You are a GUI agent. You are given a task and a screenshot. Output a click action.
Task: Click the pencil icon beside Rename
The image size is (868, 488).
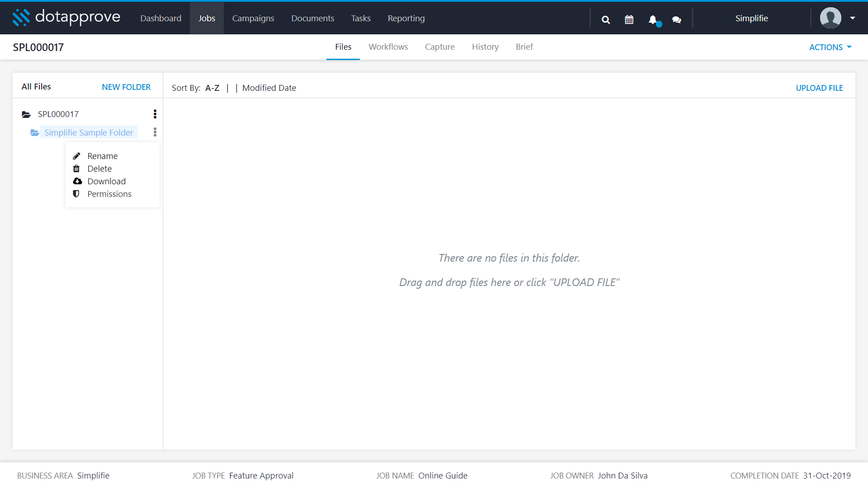pyautogui.click(x=77, y=156)
